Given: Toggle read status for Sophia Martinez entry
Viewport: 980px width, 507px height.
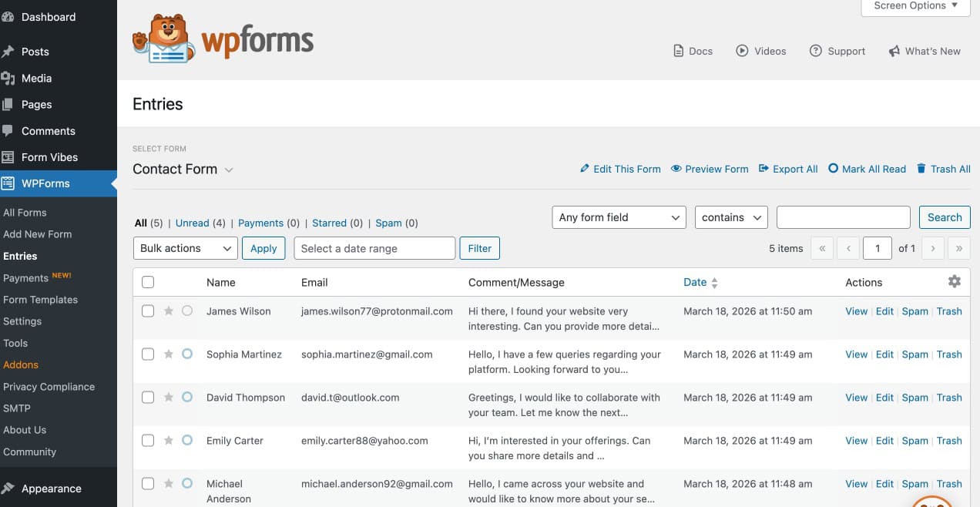Looking at the screenshot, I should tap(187, 354).
